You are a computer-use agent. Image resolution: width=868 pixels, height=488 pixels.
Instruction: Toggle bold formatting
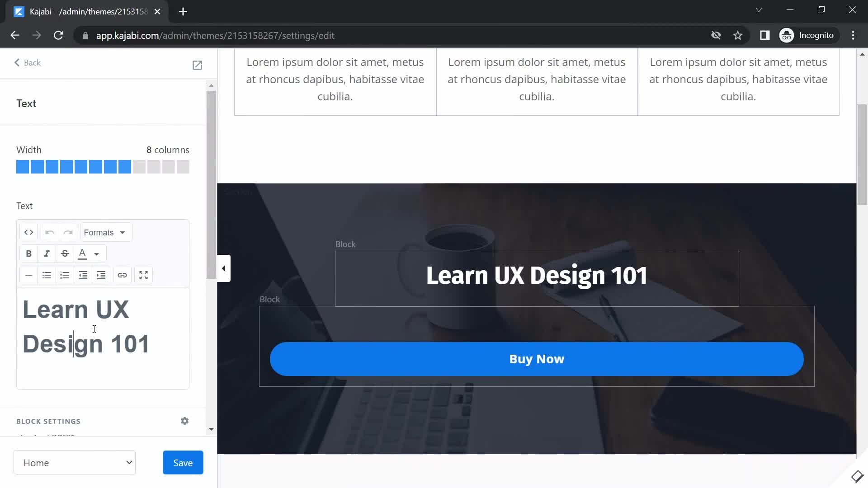[28, 253]
